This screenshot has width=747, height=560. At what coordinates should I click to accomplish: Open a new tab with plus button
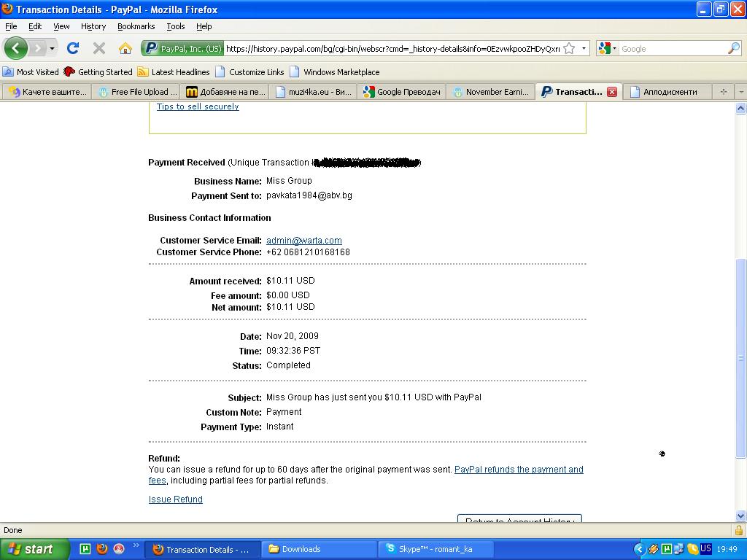pos(723,92)
